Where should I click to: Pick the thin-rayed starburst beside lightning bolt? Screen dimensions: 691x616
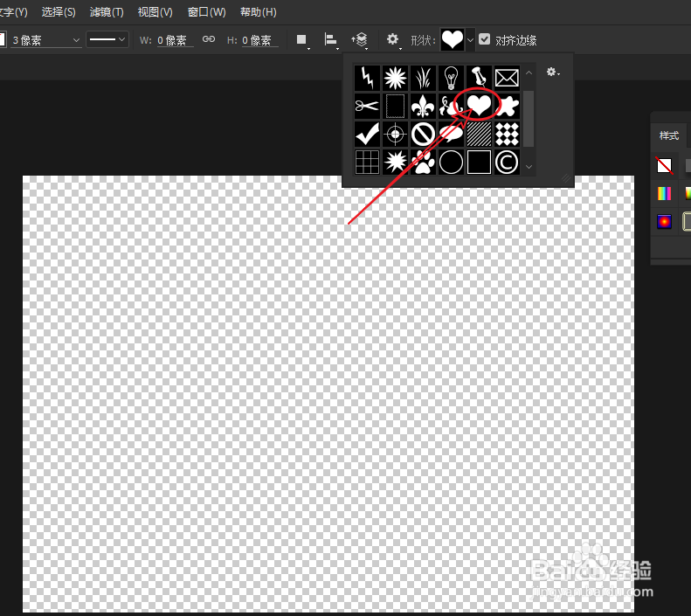pyautogui.click(x=395, y=78)
